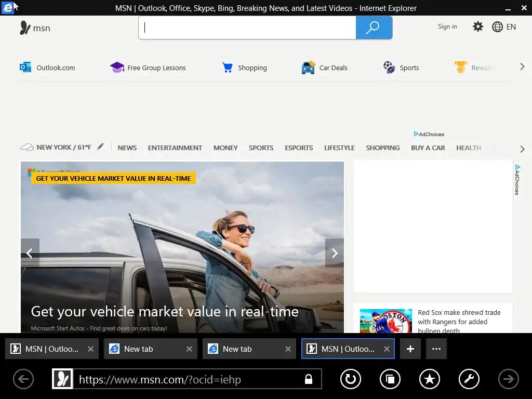Show next carousel slide
532x399 pixels.
(335, 253)
